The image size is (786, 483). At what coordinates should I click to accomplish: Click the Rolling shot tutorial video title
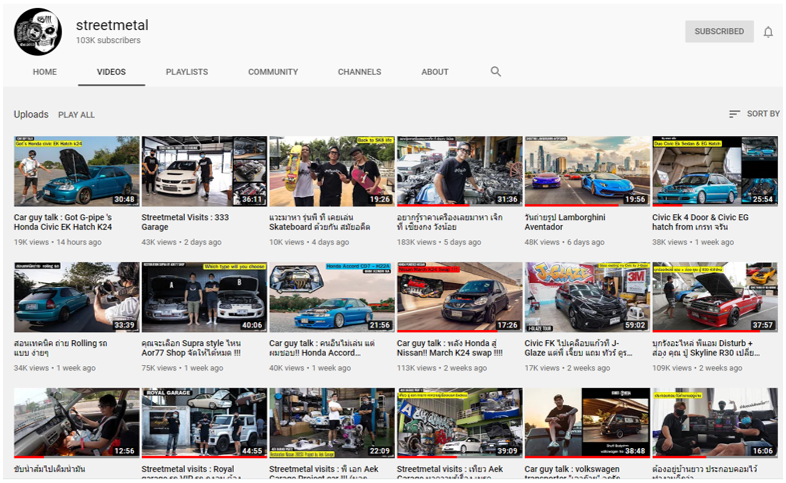60,348
